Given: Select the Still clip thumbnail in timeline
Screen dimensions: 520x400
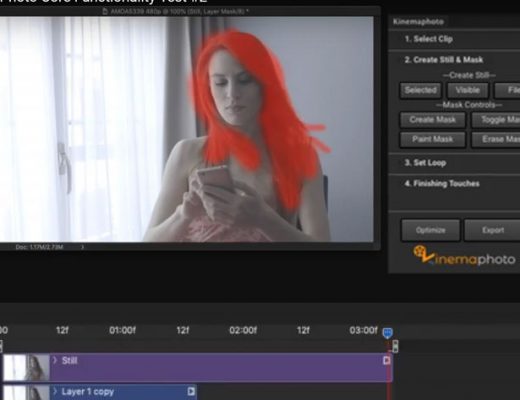Looking at the screenshot, I should click(x=26, y=367).
